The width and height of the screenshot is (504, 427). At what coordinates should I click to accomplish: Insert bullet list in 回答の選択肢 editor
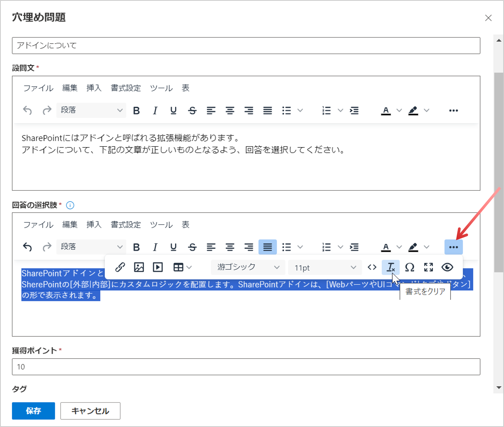click(286, 247)
